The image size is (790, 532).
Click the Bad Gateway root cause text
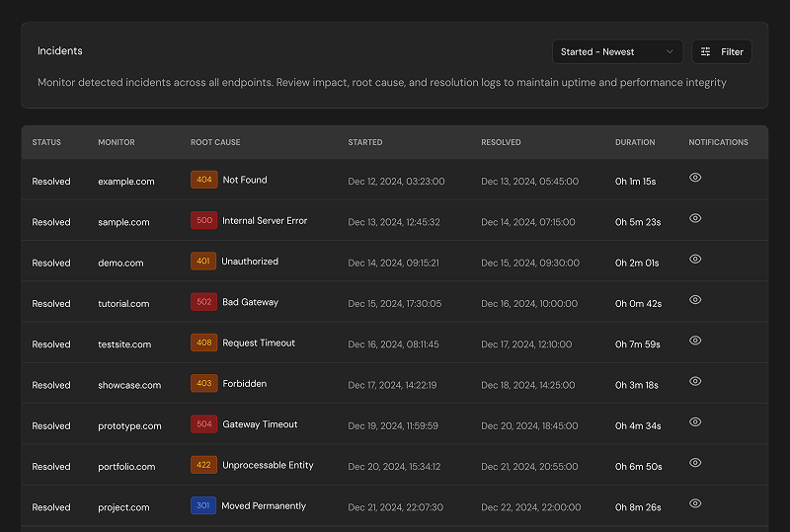[x=251, y=302]
